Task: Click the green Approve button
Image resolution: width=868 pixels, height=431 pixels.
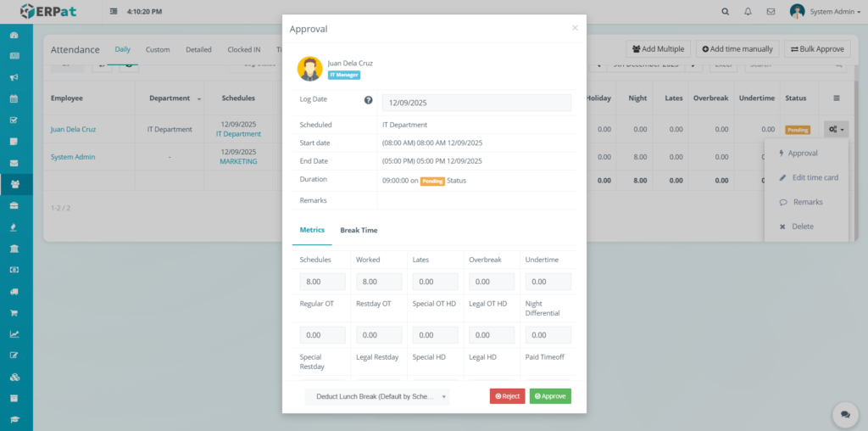Action: [x=550, y=396]
